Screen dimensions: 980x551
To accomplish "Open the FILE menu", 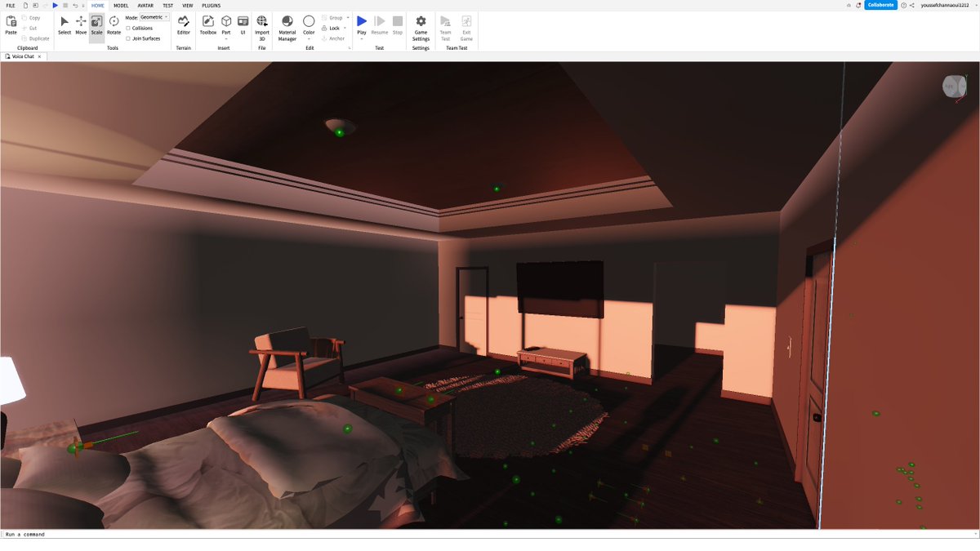I will click(x=11, y=5).
